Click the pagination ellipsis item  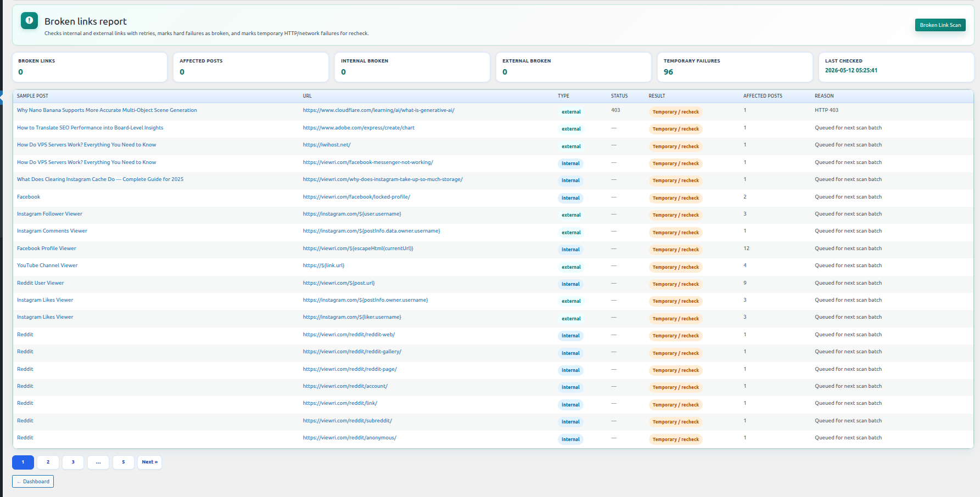[98, 462]
